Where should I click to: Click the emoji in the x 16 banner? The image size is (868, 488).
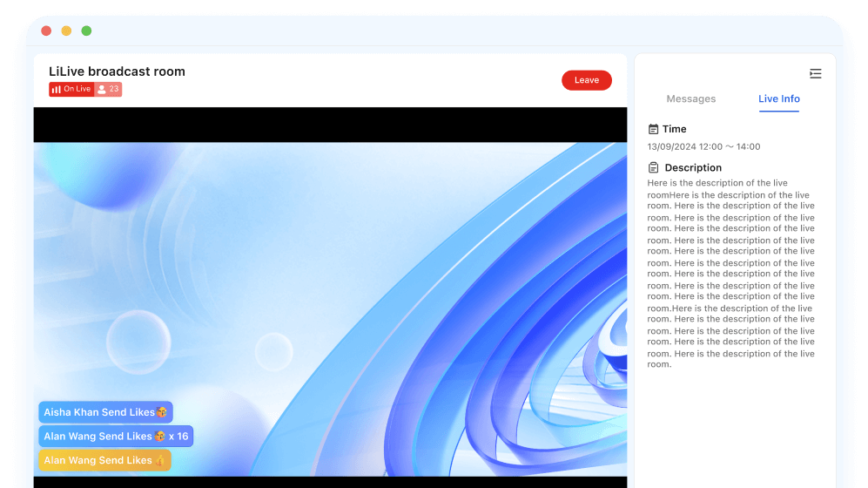160,437
